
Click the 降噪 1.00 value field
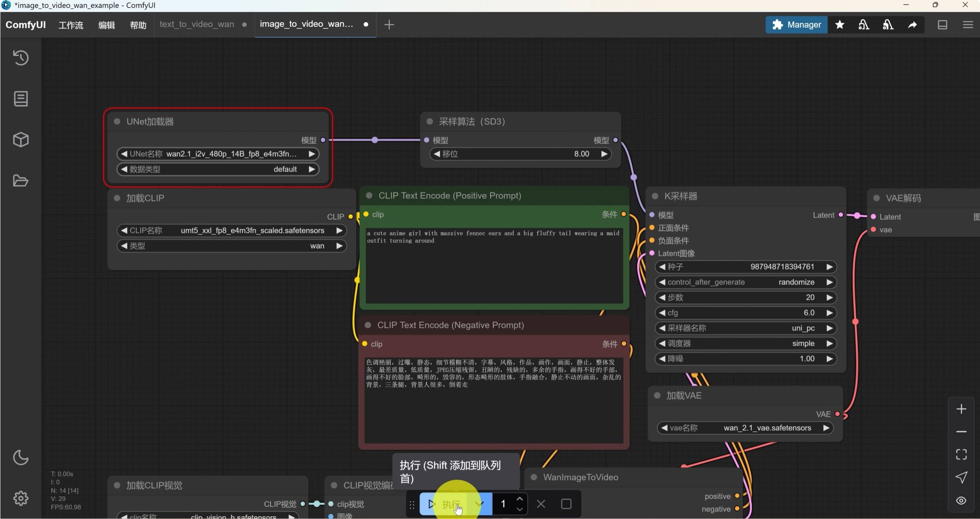coord(746,359)
